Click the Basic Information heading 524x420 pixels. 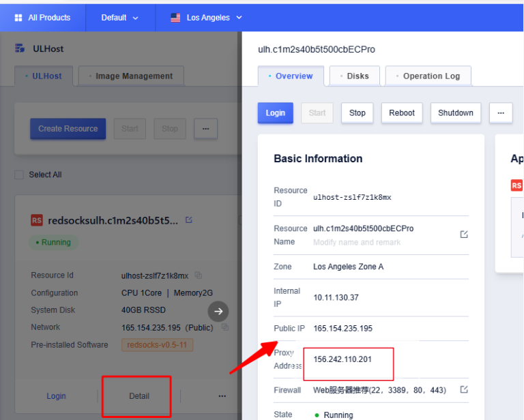tap(318, 159)
